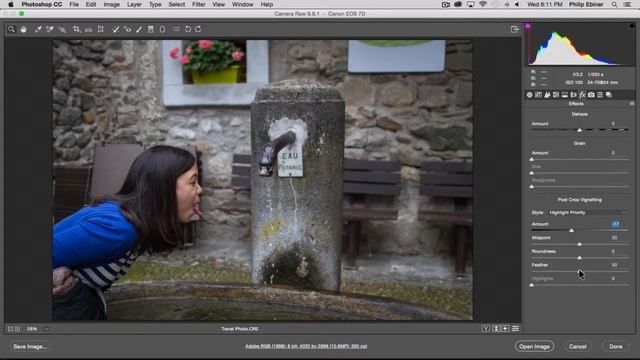Screen dimensions: 640x360
Task: Open the Tone Curve panel tab
Action: [538, 95]
